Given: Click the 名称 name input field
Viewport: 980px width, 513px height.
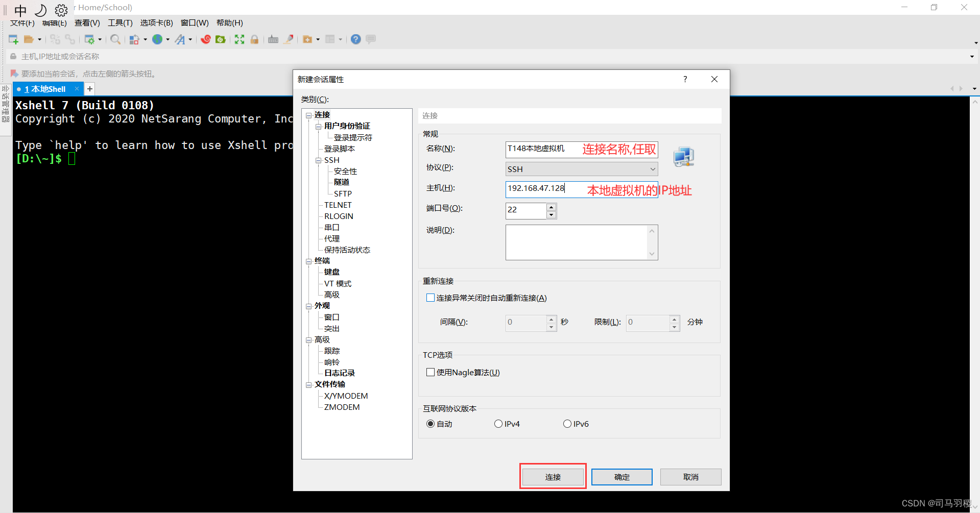Looking at the screenshot, I should click(x=582, y=149).
